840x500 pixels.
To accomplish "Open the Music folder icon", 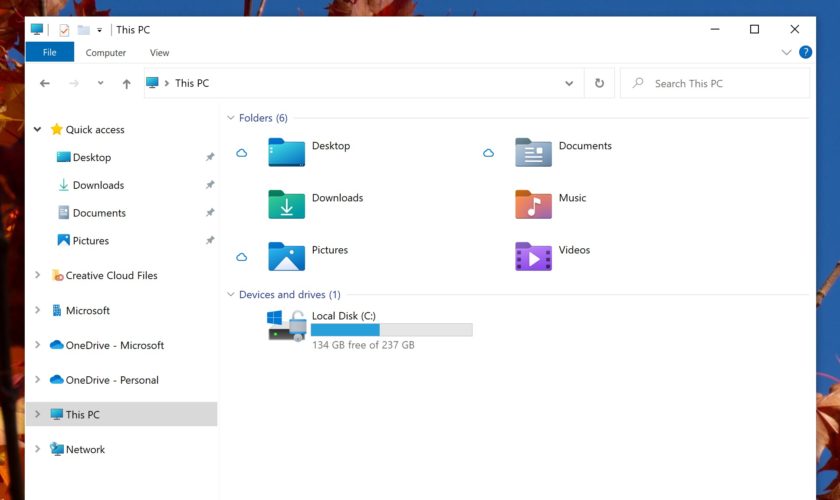I will [x=533, y=204].
